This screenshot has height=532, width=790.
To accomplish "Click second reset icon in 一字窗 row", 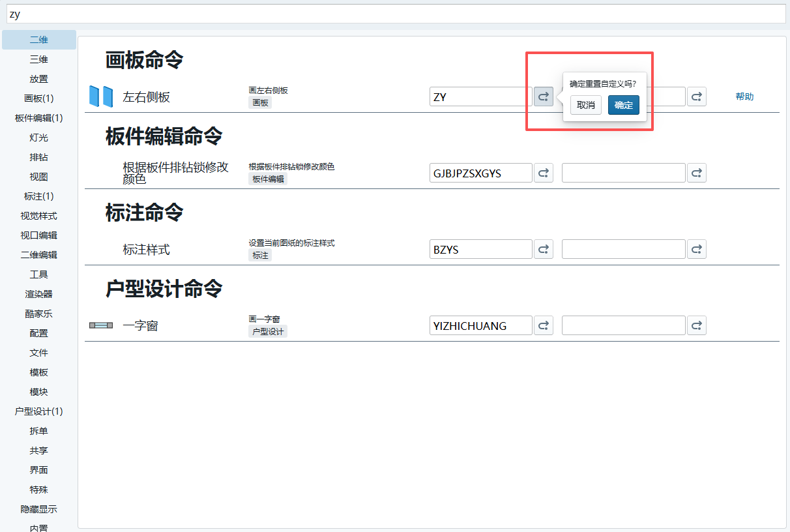I will click(696, 325).
